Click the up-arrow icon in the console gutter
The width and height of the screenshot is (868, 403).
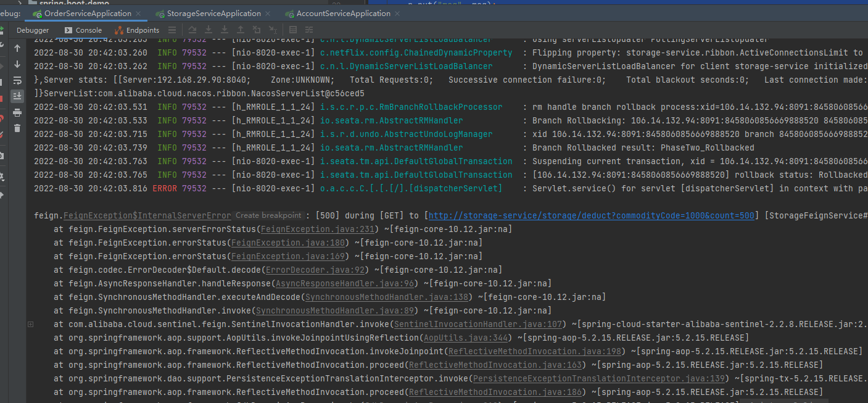click(x=17, y=48)
